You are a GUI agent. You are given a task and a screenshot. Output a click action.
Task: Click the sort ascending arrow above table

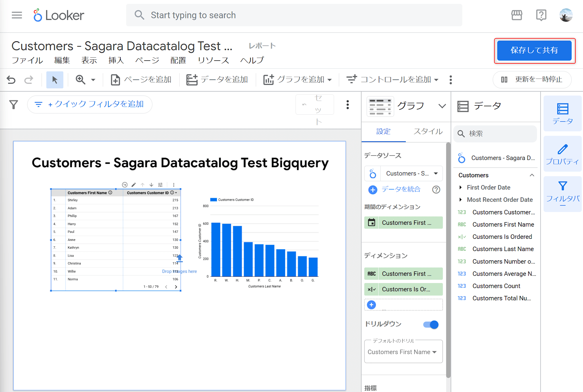pos(143,185)
